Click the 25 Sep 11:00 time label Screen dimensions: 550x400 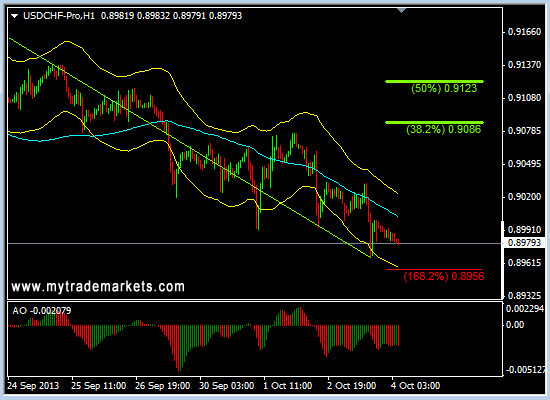pyautogui.click(x=99, y=386)
